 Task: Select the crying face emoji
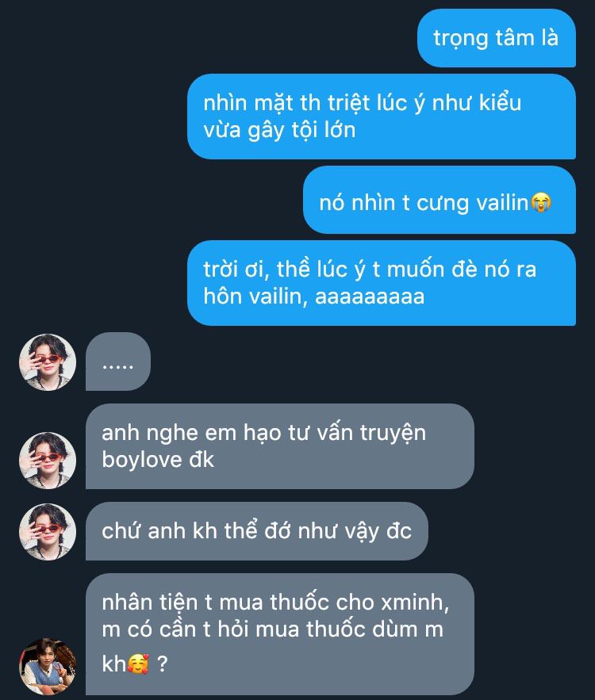[x=541, y=203]
